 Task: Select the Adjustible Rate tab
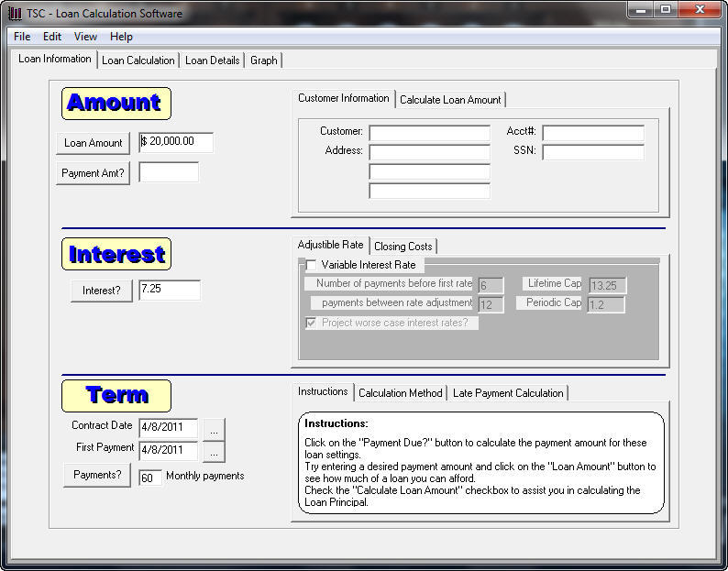pyautogui.click(x=331, y=245)
